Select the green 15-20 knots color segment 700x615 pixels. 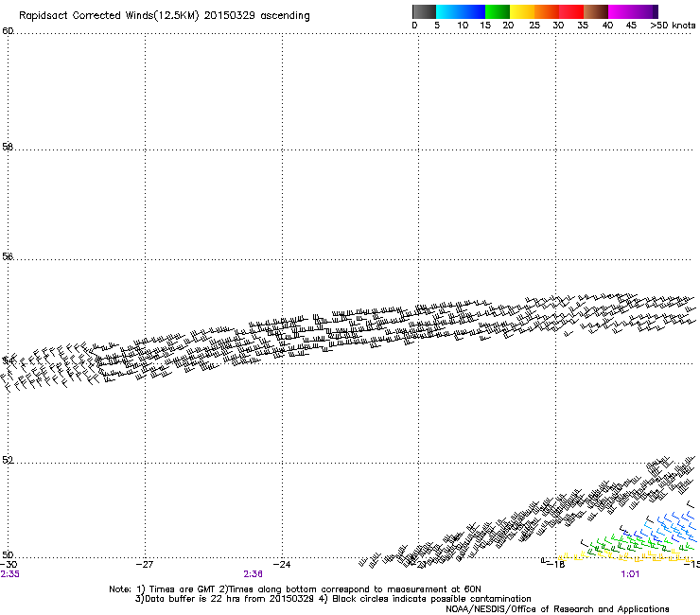point(497,11)
